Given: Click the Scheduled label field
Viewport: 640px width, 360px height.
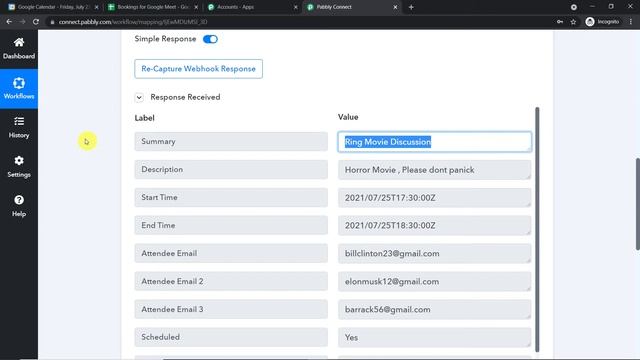Looking at the screenshot, I should click(x=231, y=337).
